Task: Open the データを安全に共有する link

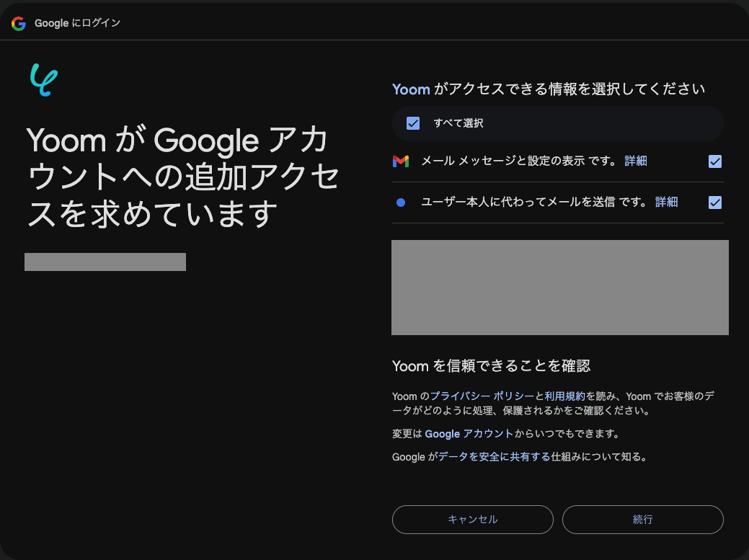Action: [x=495, y=457]
